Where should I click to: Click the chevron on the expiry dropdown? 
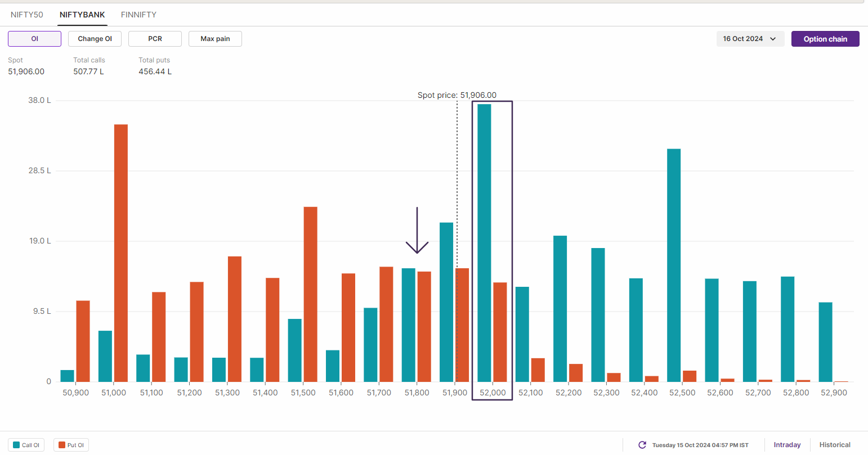point(773,39)
